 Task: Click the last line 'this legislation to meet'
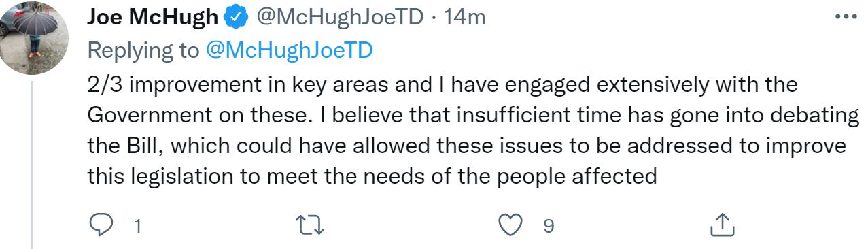372,176
